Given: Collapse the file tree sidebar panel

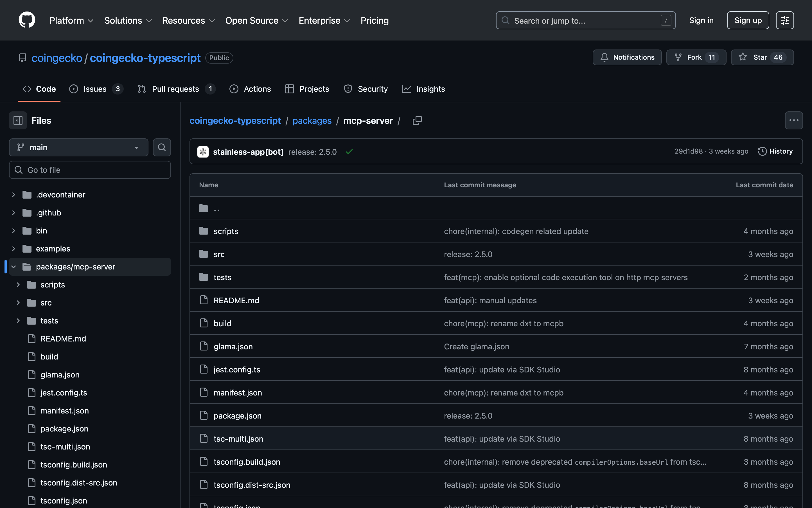Looking at the screenshot, I should (x=18, y=120).
